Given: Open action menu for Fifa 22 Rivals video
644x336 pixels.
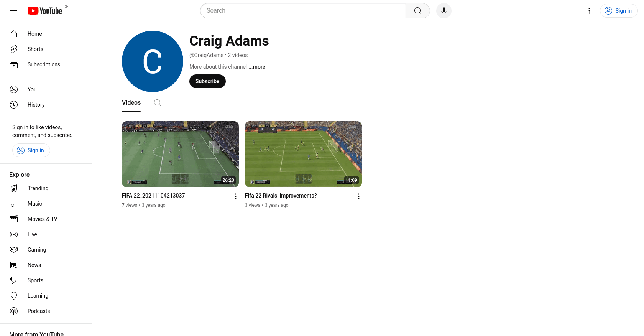Looking at the screenshot, I should [x=359, y=196].
